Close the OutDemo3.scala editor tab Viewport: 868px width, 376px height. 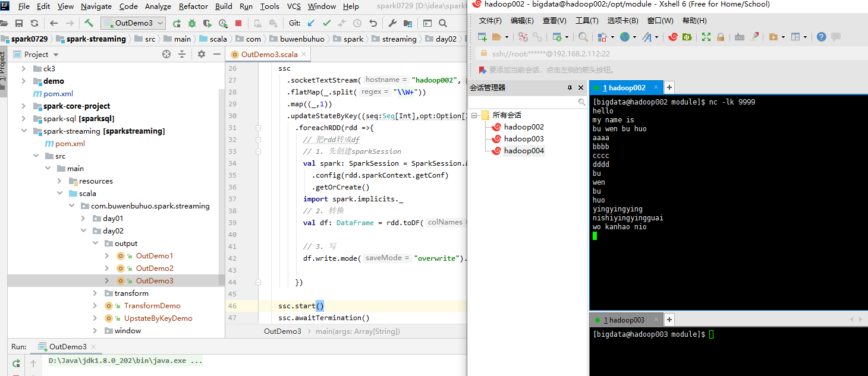[304, 54]
